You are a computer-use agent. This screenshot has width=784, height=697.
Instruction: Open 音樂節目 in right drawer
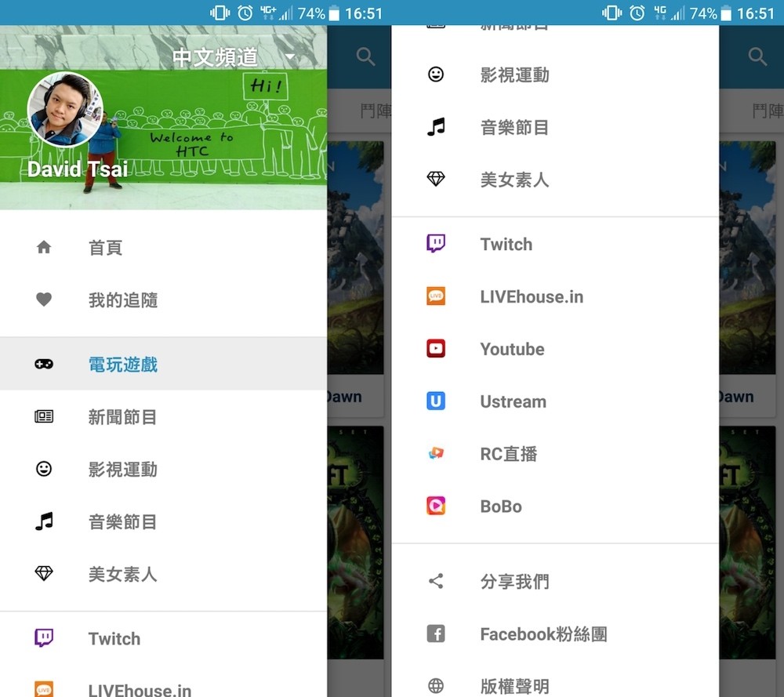pos(515,128)
